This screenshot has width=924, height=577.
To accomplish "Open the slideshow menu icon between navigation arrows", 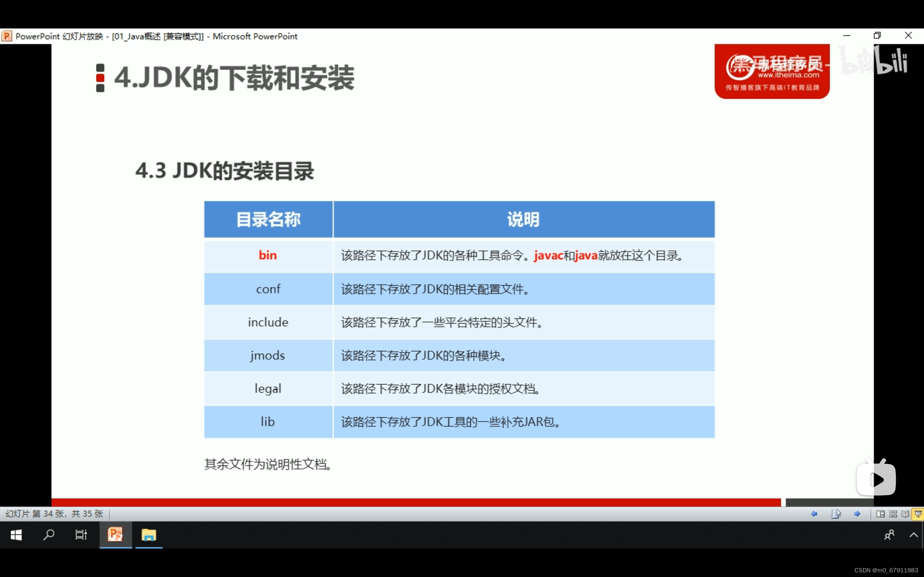I will (837, 514).
